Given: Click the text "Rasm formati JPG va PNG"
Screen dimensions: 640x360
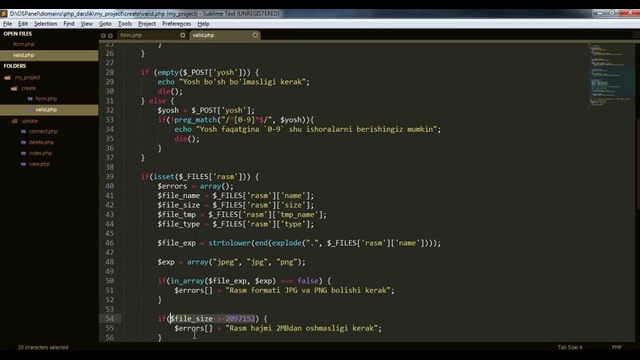Looking at the screenshot, I should click(279, 290).
